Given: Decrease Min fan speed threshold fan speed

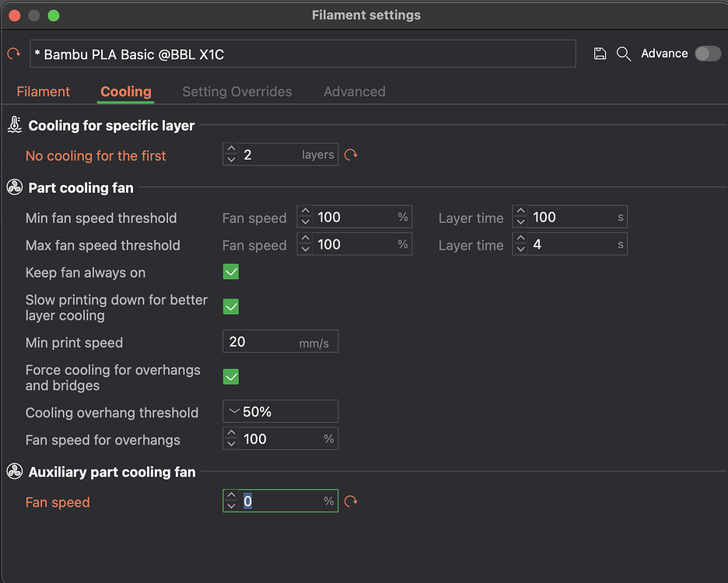Looking at the screenshot, I should tap(305, 222).
